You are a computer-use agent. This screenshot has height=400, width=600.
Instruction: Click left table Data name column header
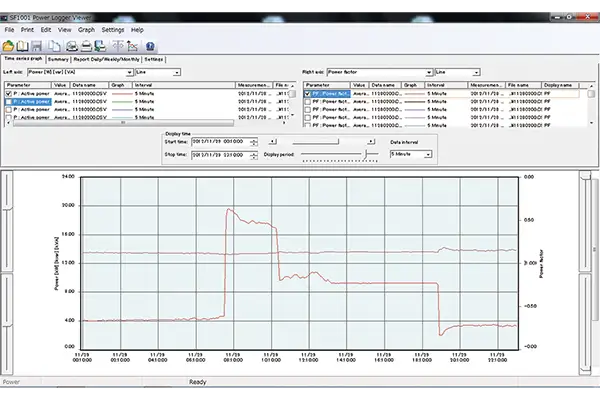[90, 85]
